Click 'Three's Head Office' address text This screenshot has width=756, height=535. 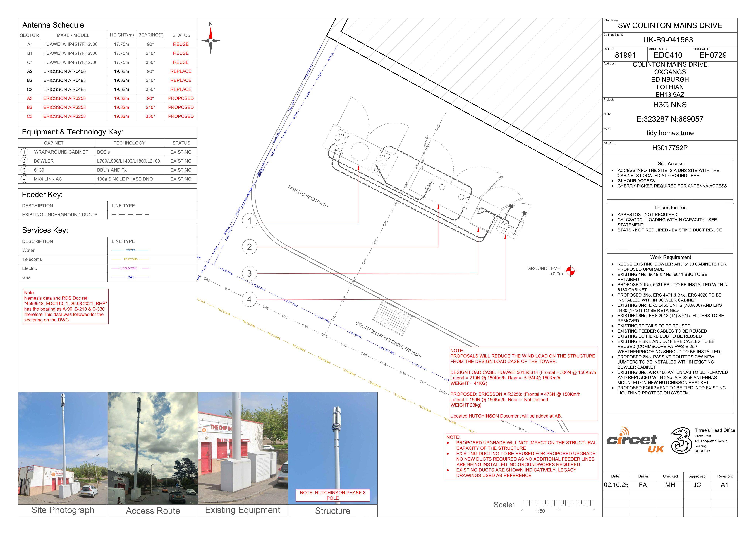click(715, 430)
